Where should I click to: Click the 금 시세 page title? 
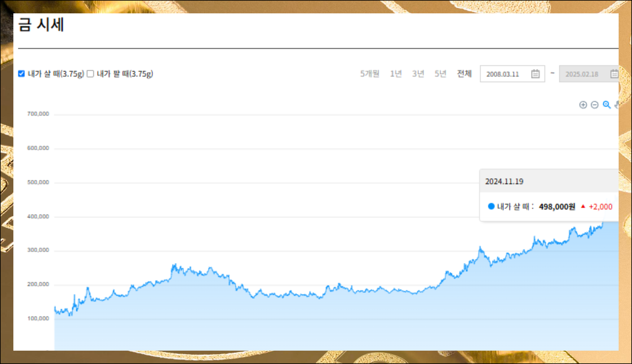[41, 25]
